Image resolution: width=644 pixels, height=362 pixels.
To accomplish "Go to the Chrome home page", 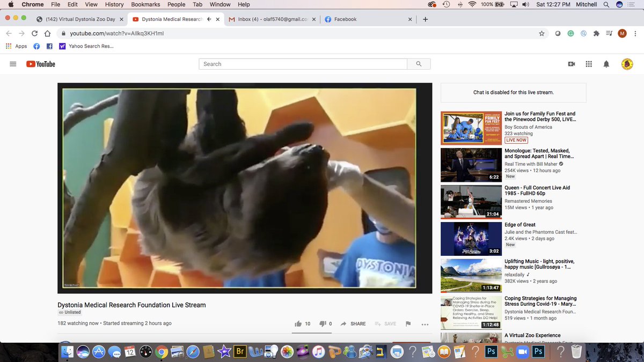I will coord(47,33).
